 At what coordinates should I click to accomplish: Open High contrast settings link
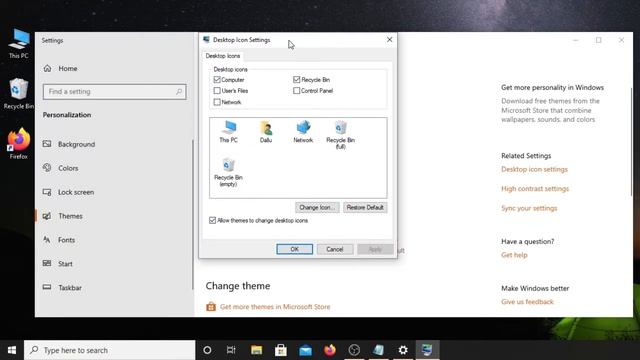(x=535, y=189)
